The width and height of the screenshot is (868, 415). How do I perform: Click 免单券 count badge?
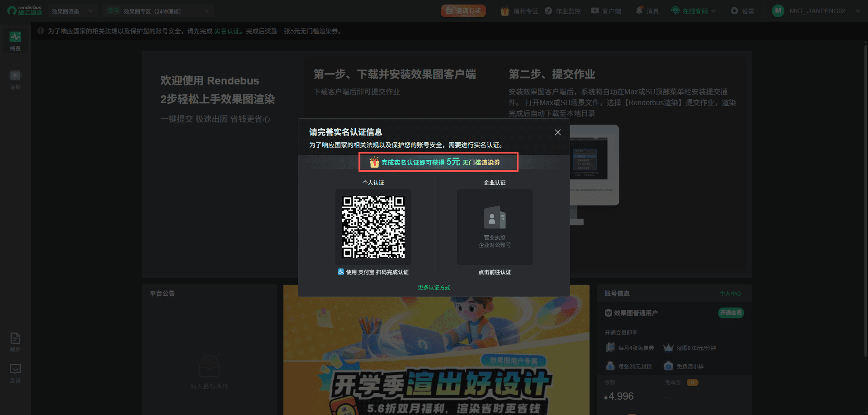click(692, 382)
